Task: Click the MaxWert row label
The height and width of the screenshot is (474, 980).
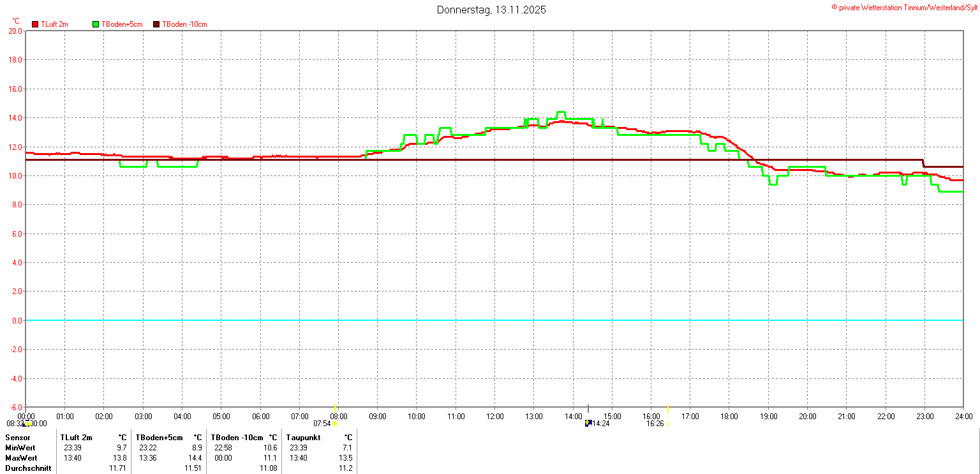Action: [x=21, y=458]
